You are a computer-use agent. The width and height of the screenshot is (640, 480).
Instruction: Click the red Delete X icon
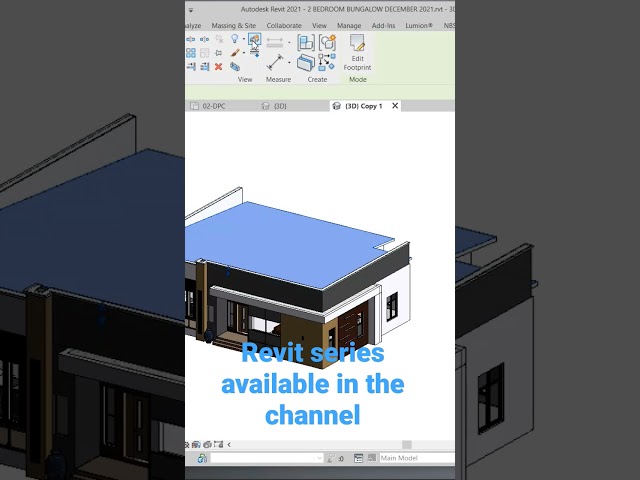(218, 67)
